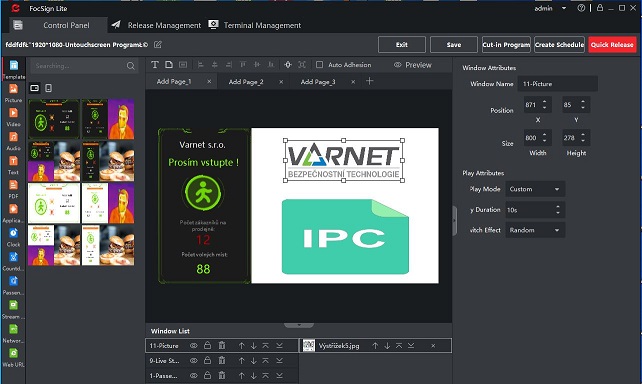Enable the Auto Adhesion checkbox

[319, 65]
